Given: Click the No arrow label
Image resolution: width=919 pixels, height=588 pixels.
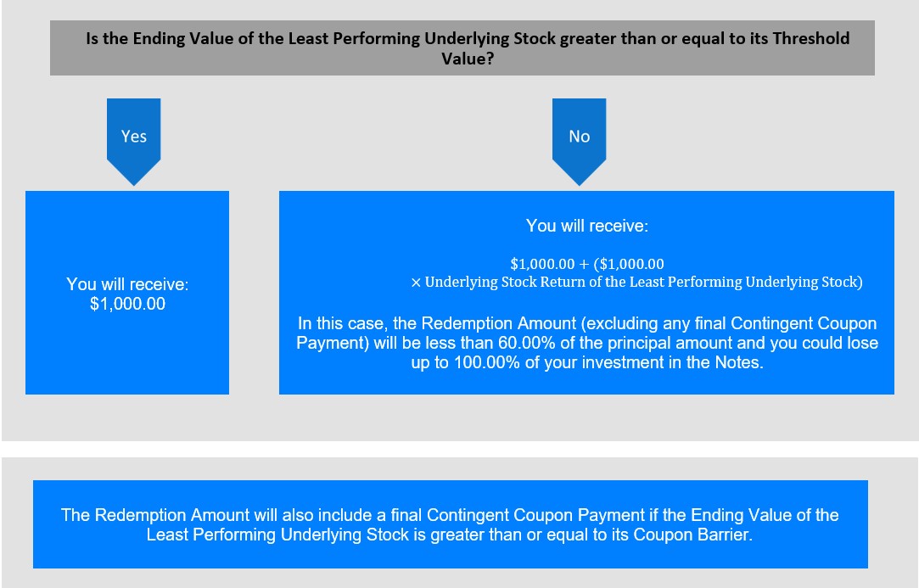Looking at the screenshot, I should pos(579,137).
